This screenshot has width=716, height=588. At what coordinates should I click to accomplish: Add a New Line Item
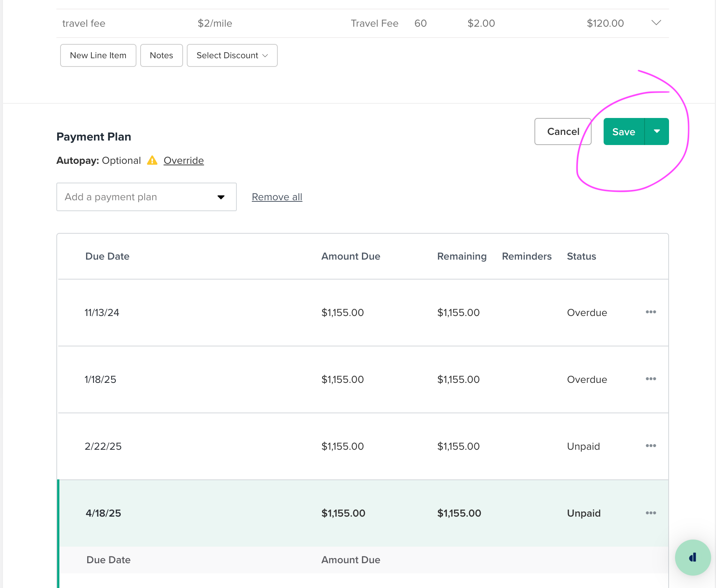(x=98, y=56)
